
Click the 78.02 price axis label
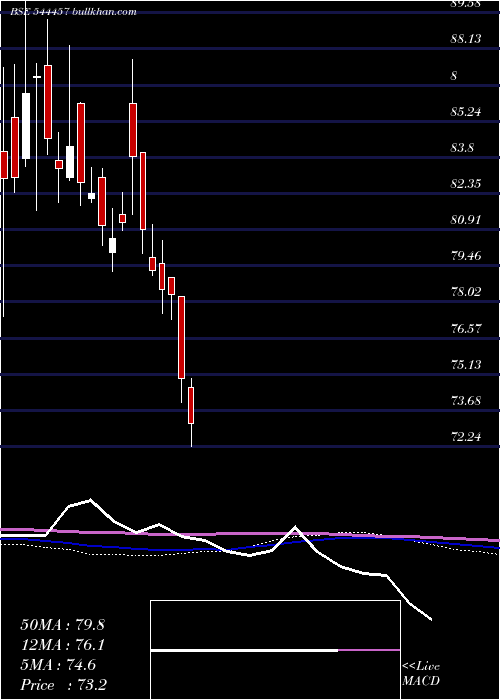466,292
